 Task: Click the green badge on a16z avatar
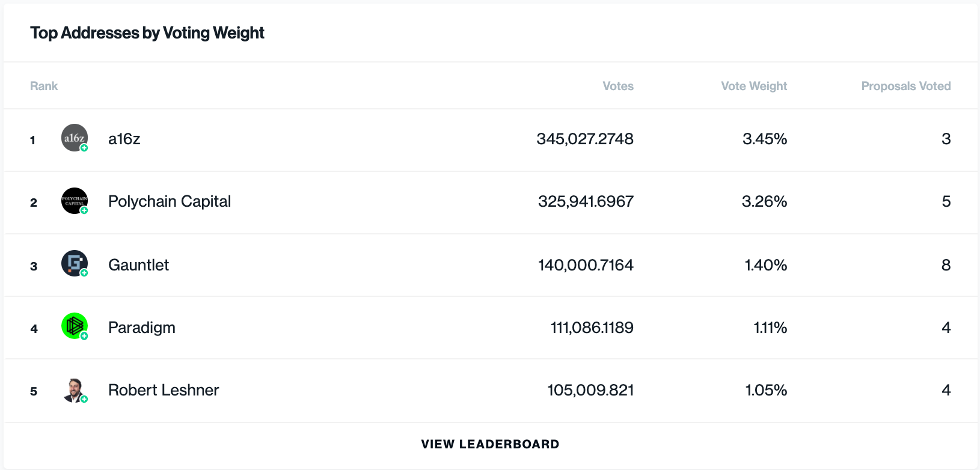point(84,148)
